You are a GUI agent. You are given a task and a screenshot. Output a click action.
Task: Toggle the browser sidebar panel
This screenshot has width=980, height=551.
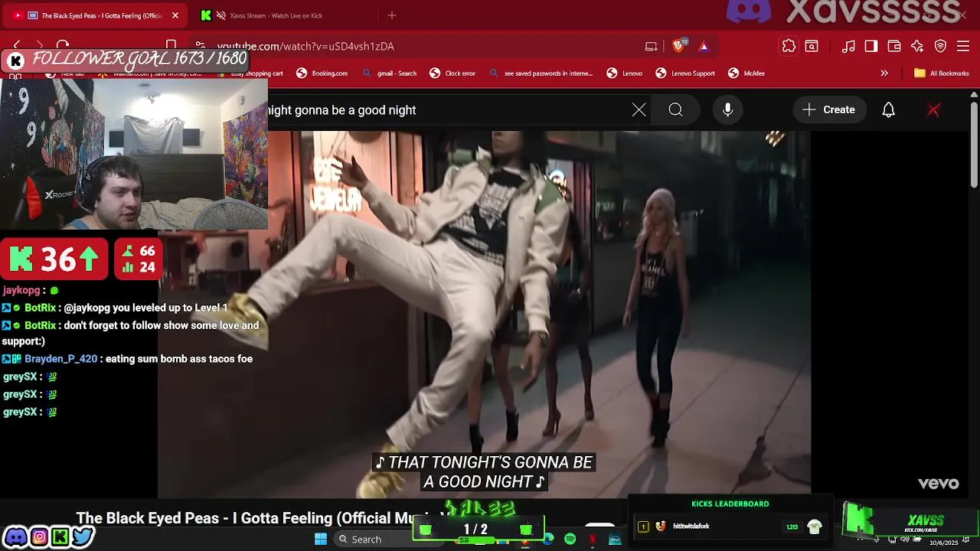click(x=871, y=46)
